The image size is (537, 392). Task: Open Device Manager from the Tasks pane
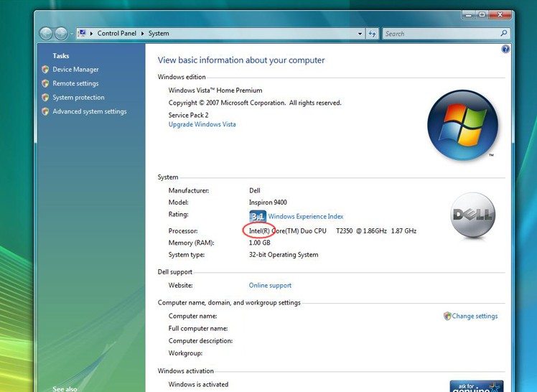coord(75,70)
